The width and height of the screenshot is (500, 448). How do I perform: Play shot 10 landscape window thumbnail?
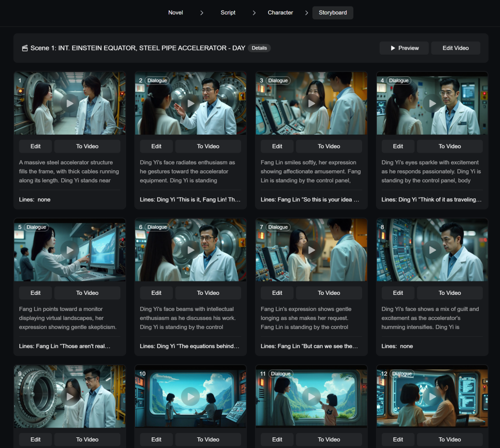pyautogui.click(x=190, y=397)
